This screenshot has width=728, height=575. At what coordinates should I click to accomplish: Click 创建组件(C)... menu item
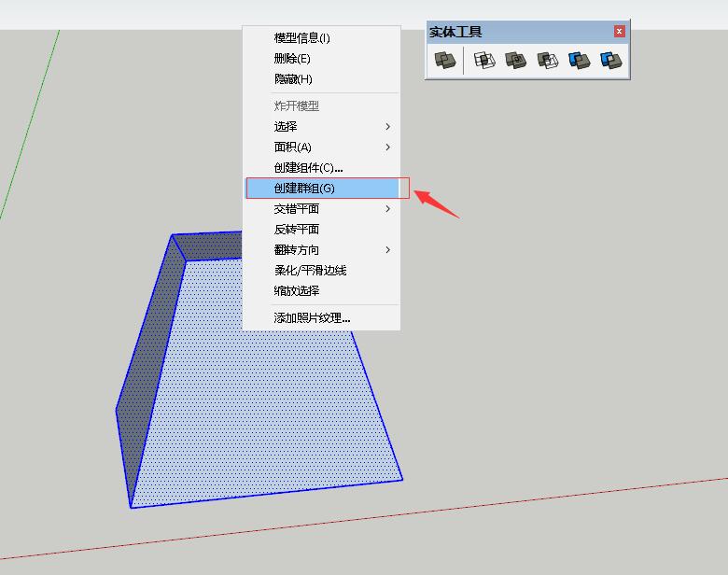coord(308,168)
